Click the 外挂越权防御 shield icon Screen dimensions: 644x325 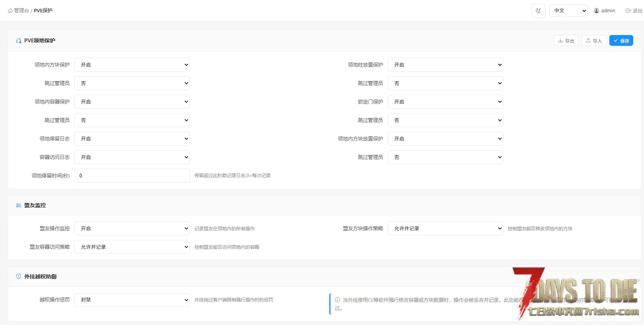tap(18, 276)
